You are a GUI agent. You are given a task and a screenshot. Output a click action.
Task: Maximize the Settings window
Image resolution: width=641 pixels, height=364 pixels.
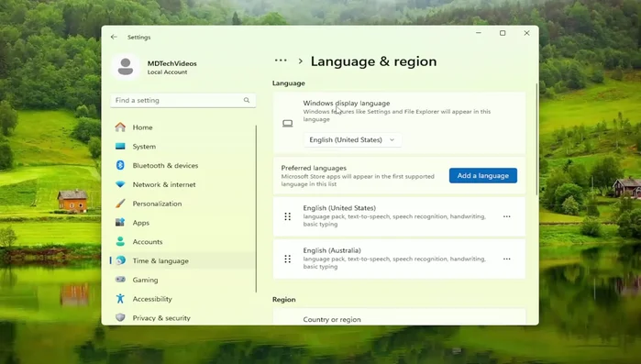point(503,33)
